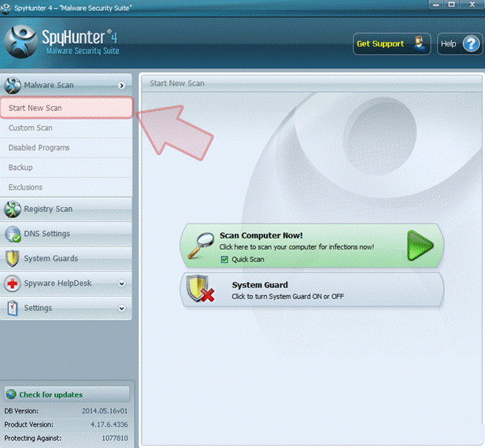This screenshot has height=448, width=485.
Task: Open the System Guards section
Action: coord(66,259)
